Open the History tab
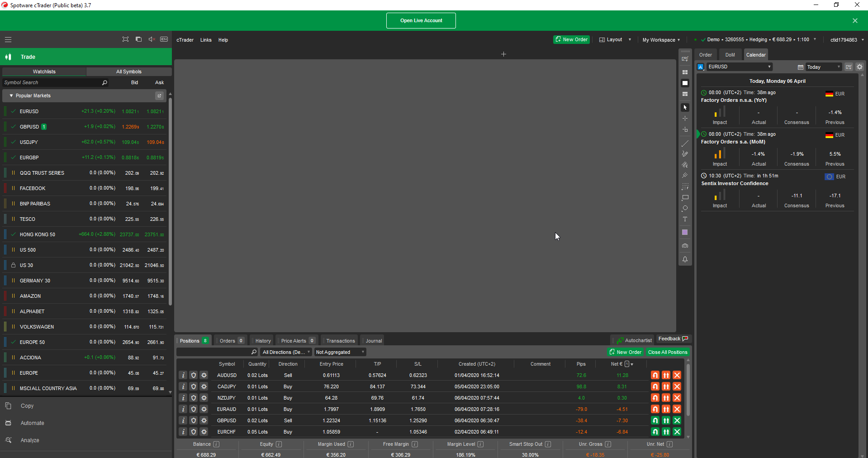This screenshot has height=458, width=868. [x=262, y=341]
